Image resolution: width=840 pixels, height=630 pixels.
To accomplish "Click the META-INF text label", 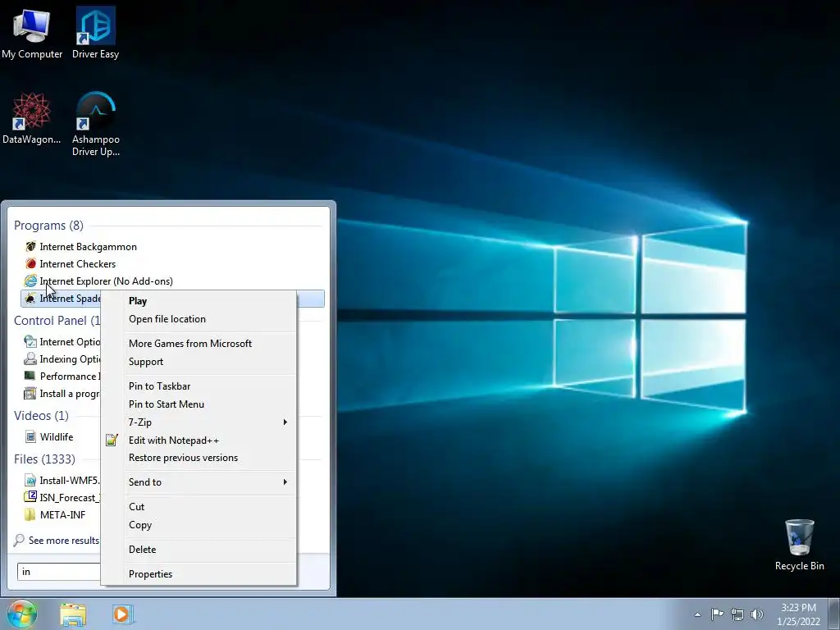I will click(62, 515).
